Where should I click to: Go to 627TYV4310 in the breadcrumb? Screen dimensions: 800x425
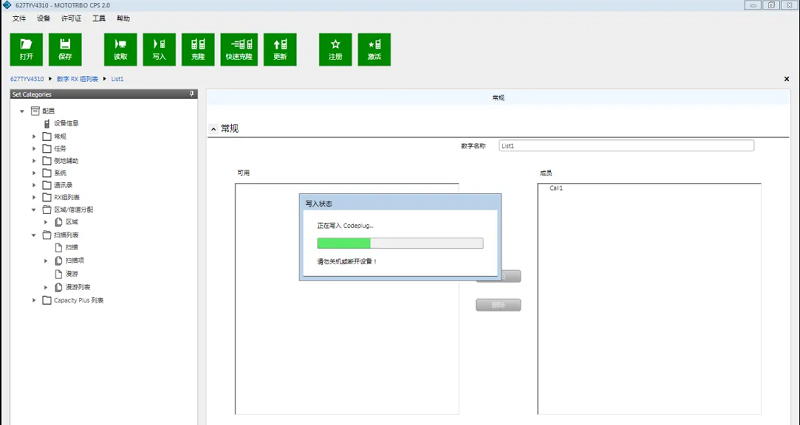27,79
